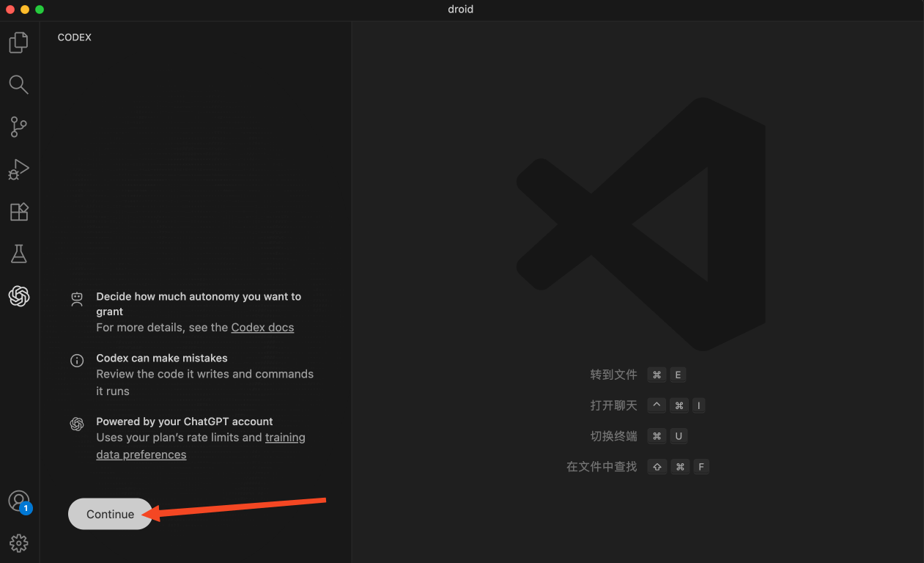
Task: Click the 在文件中查找 shortcut label
Action: click(x=602, y=467)
